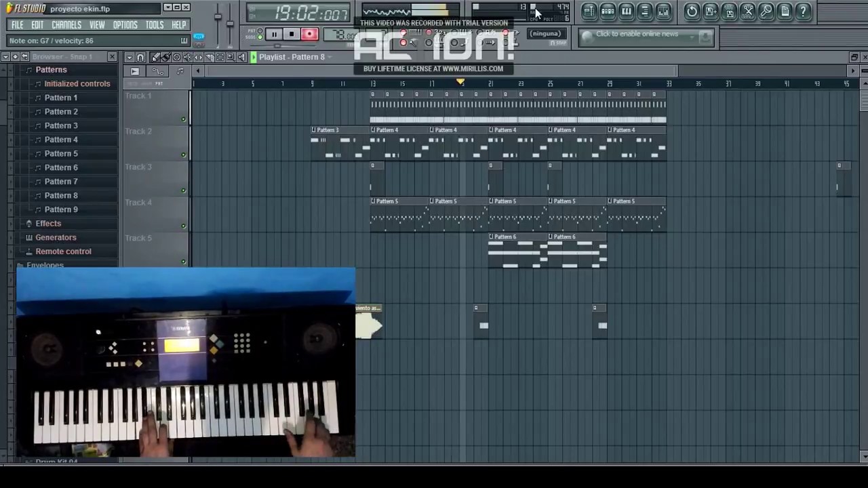Pick the zoom tool in playlist toolbar
The height and width of the screenshot is (488, 868).
tap(231, 57)
